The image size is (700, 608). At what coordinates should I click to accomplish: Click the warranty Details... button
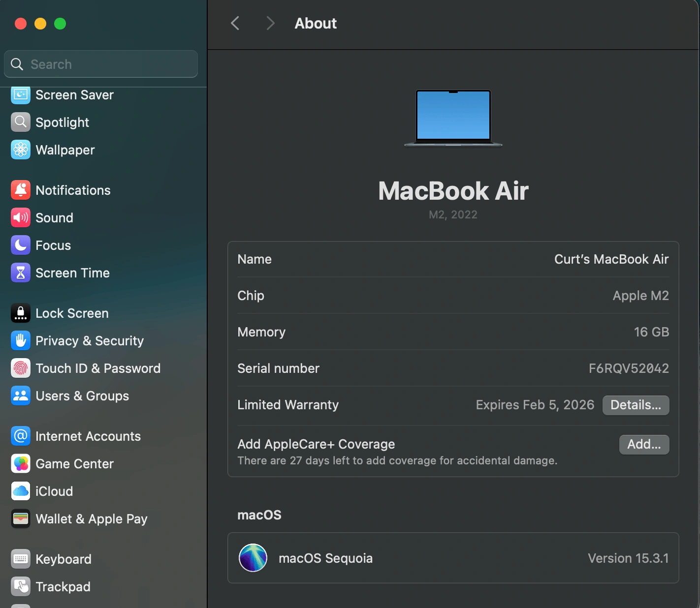pyautogui.click(x=635, y=405)
